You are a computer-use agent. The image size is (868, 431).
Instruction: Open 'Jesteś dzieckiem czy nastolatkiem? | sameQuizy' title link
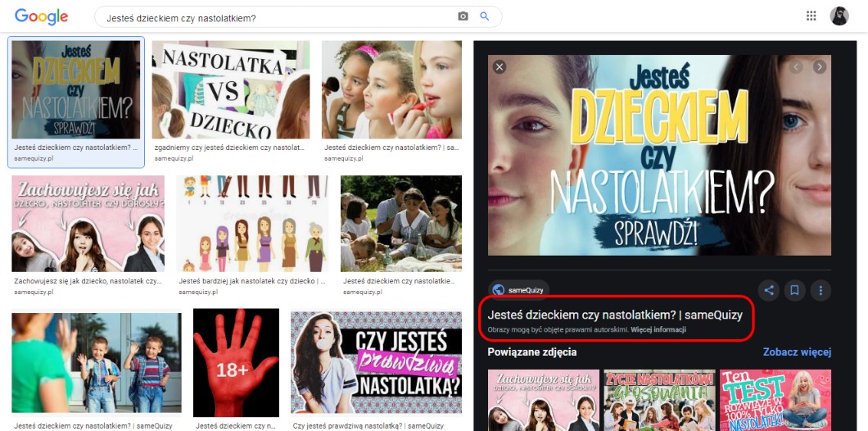tap(614, 315)
